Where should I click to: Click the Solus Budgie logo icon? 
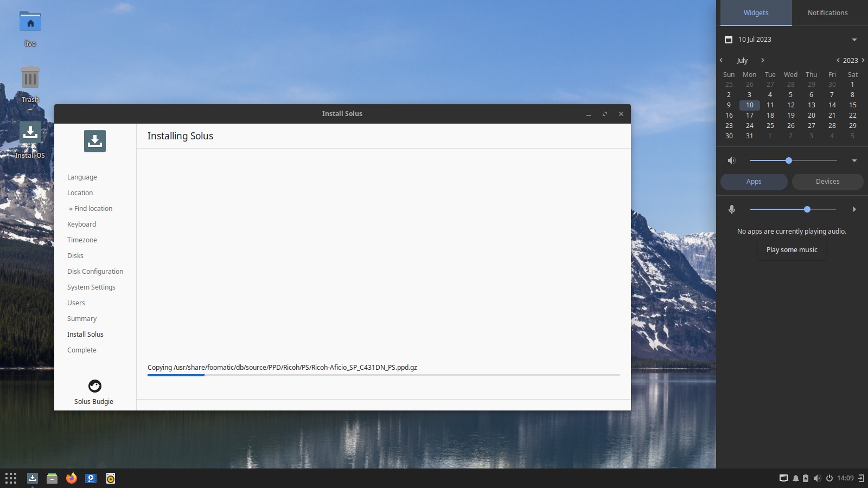(95, 386)
